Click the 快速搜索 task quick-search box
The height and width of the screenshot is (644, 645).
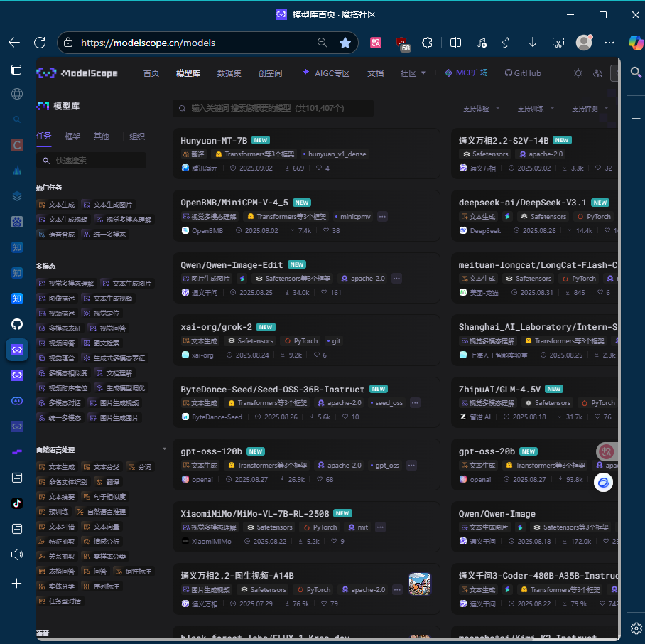(x=92, y=161)
